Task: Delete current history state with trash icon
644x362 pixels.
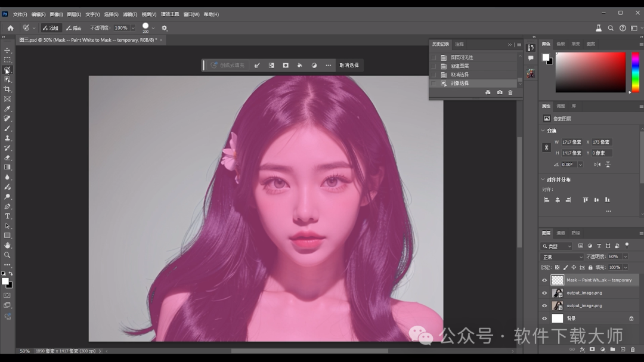Action: tap(510, 92)
